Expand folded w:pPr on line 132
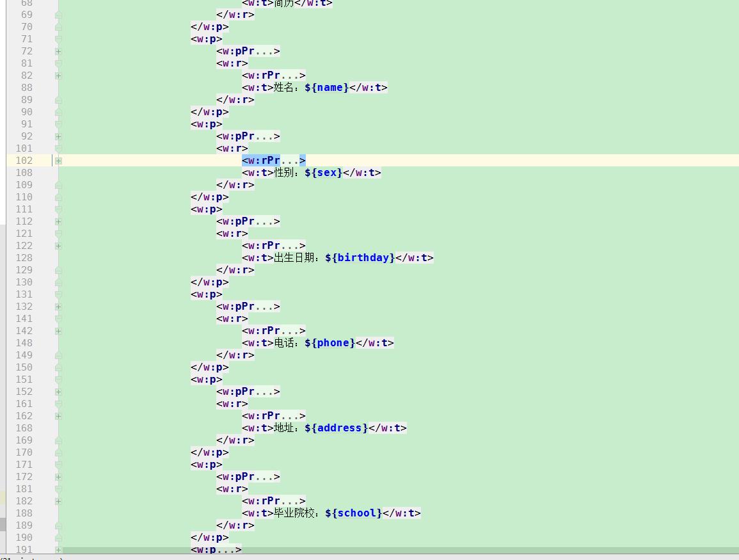The height and width of the screenshot is (560, 739). point(58,307)
